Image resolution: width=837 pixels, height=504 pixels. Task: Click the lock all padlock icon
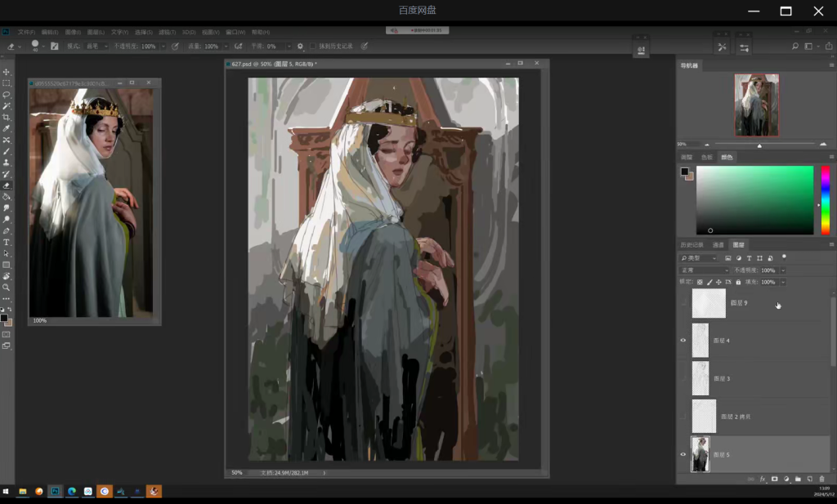738,282
